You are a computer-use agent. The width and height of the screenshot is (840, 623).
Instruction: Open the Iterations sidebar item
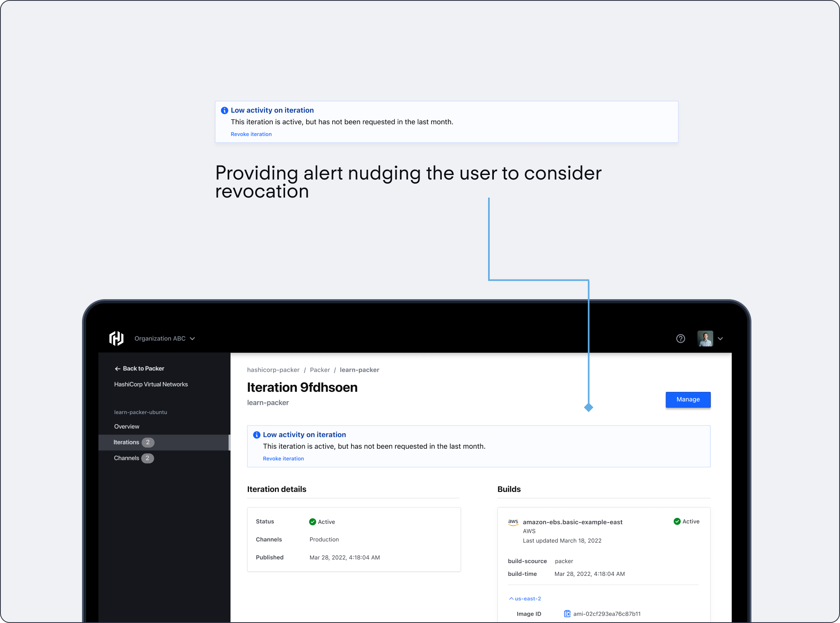pos(126,442)
